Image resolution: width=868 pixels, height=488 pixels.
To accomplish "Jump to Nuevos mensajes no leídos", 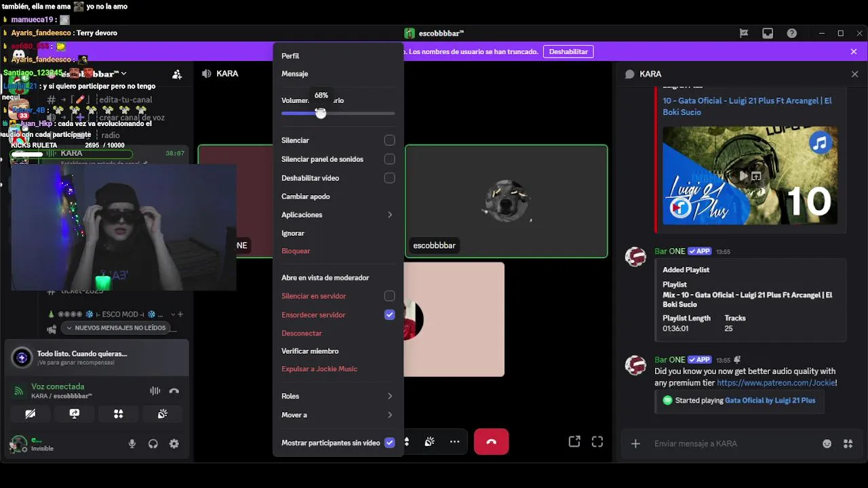I will pos(115,328).
